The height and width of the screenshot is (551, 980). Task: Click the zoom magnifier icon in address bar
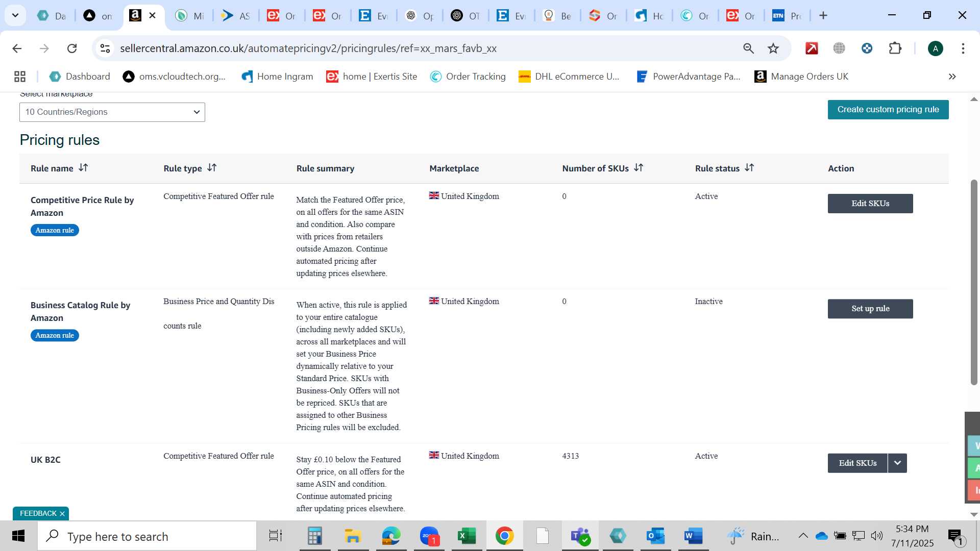[x=748, y=48]
